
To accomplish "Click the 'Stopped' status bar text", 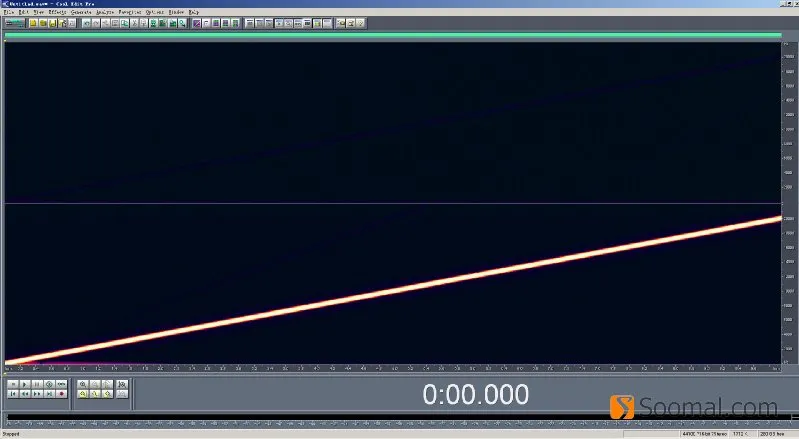I will click(11, 434).
